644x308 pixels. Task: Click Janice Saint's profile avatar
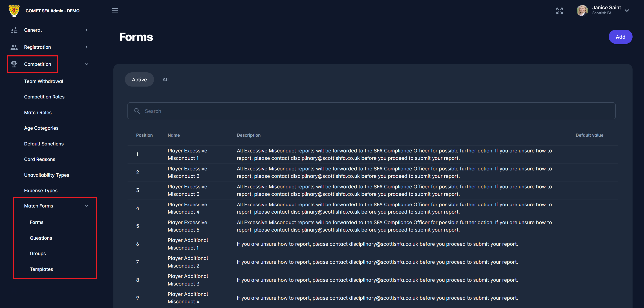coord(582,11)
